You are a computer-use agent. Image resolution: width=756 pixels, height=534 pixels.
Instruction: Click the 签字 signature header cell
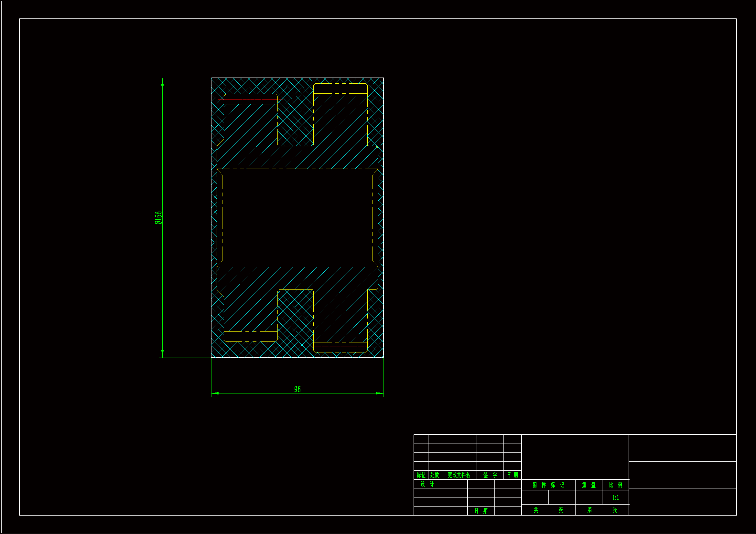490,475
